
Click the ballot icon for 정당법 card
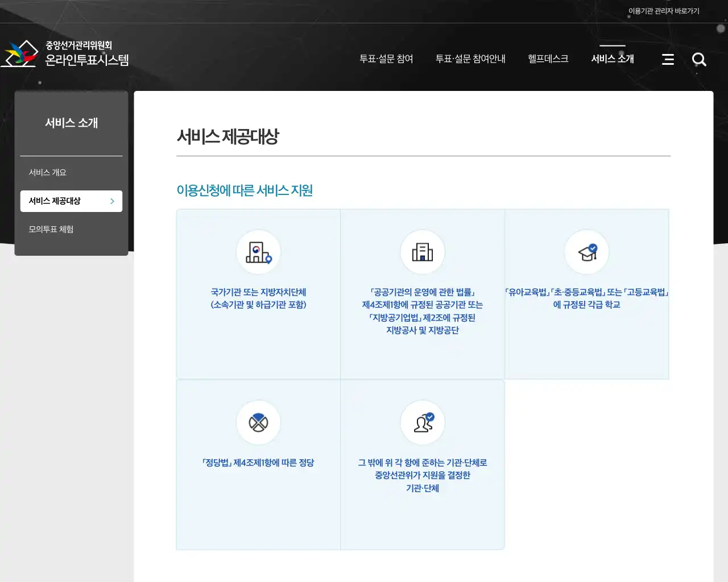pyautogui.click(x=258, y=422)
